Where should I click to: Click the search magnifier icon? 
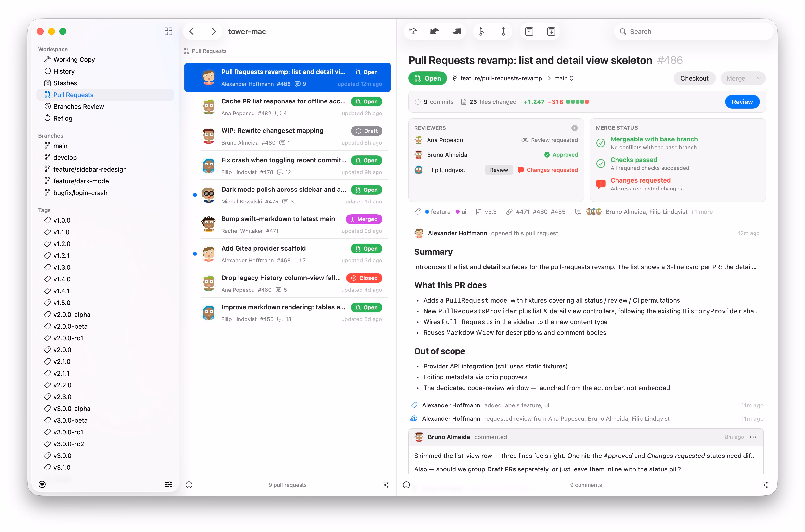tap(623, 32)
